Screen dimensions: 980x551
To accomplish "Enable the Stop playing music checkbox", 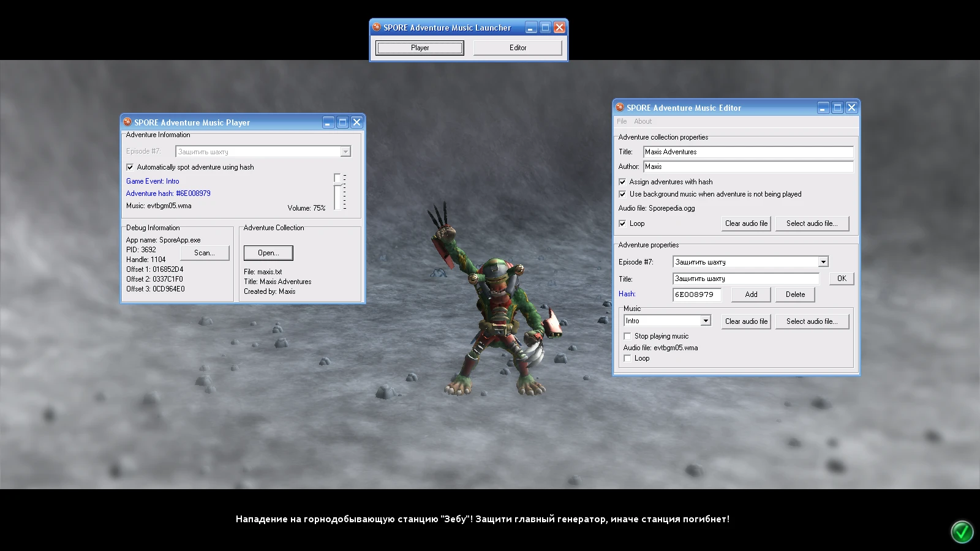I will click(627, 336).
